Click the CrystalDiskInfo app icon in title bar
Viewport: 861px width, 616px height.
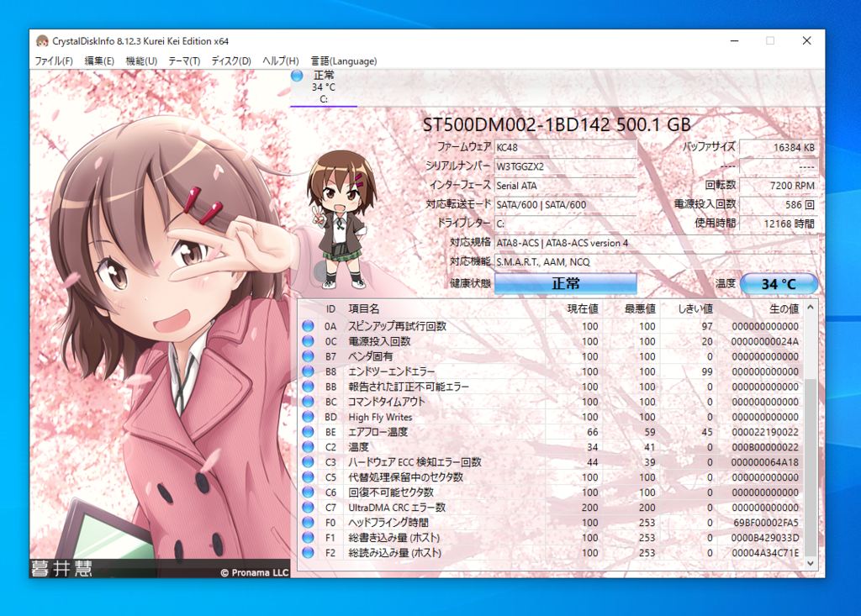(x=42, y=41)
